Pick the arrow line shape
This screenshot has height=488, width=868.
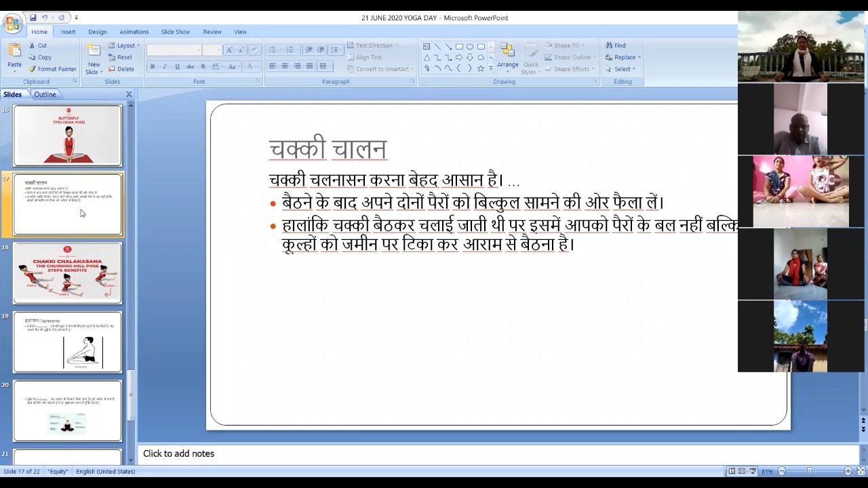click(x=448, y=47)
